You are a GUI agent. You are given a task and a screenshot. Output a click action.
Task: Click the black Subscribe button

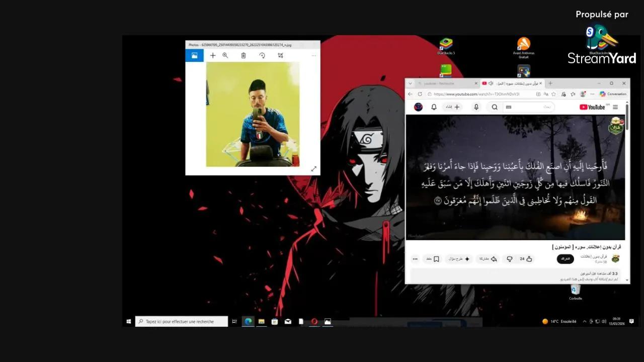(565, 258)
